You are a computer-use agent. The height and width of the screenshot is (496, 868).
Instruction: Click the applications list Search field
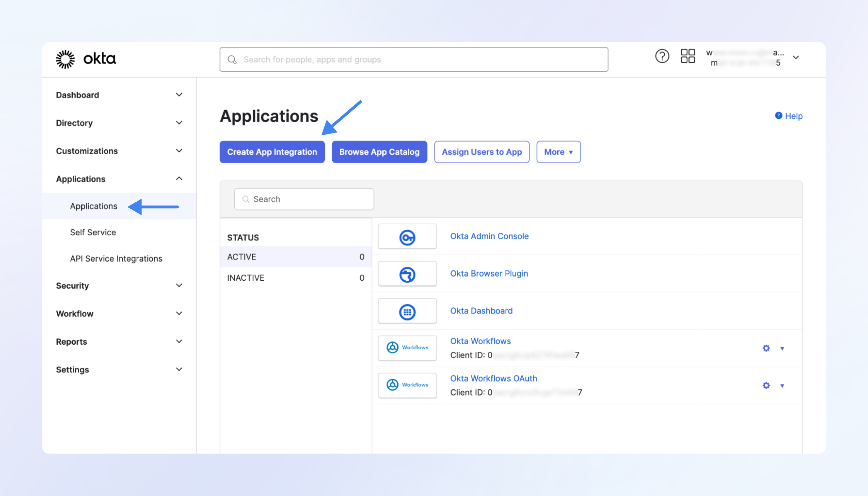pyautogui.click(x=304, y=199)
